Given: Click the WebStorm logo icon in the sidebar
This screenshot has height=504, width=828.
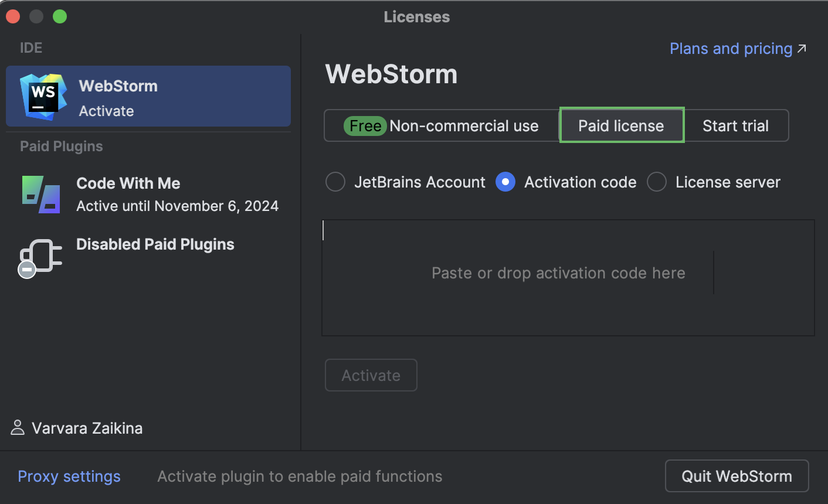Looking at the screenshot, I should 41,96.
